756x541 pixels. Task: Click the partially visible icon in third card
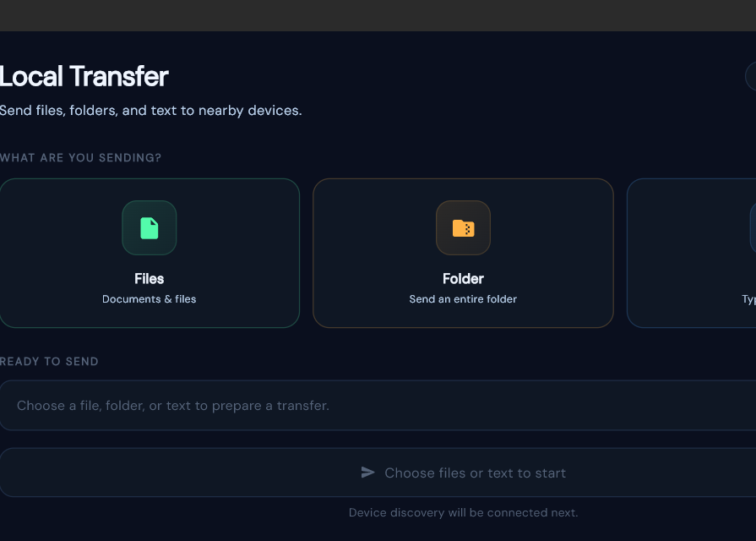(753, 227)
